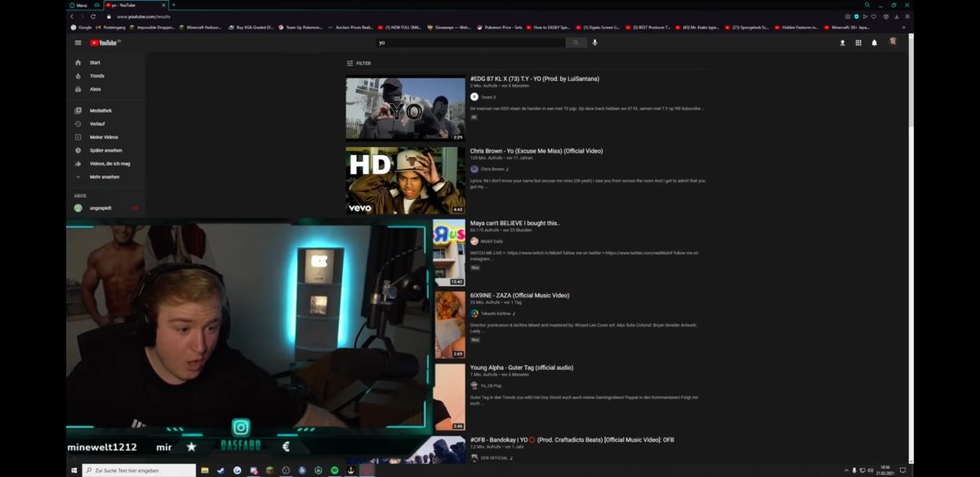
Task: Go to Start in the sidebar
Action: click(x=106, y=63)
